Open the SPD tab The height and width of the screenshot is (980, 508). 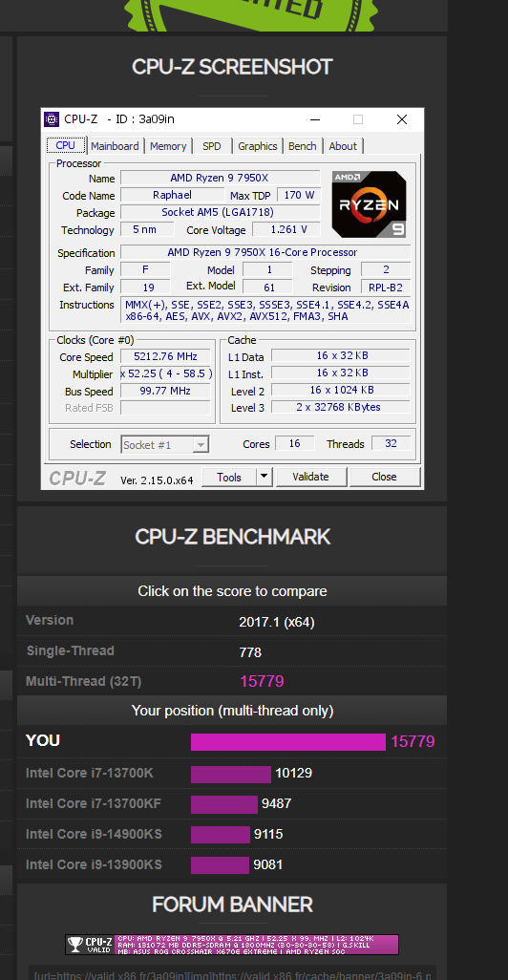(212, 146)
